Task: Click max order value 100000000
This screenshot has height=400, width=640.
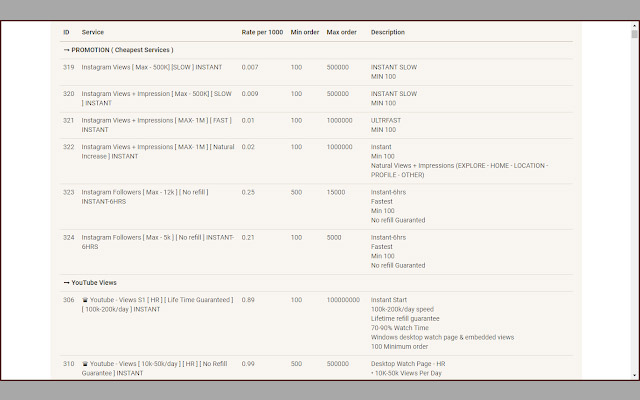Action: (343, 300)
